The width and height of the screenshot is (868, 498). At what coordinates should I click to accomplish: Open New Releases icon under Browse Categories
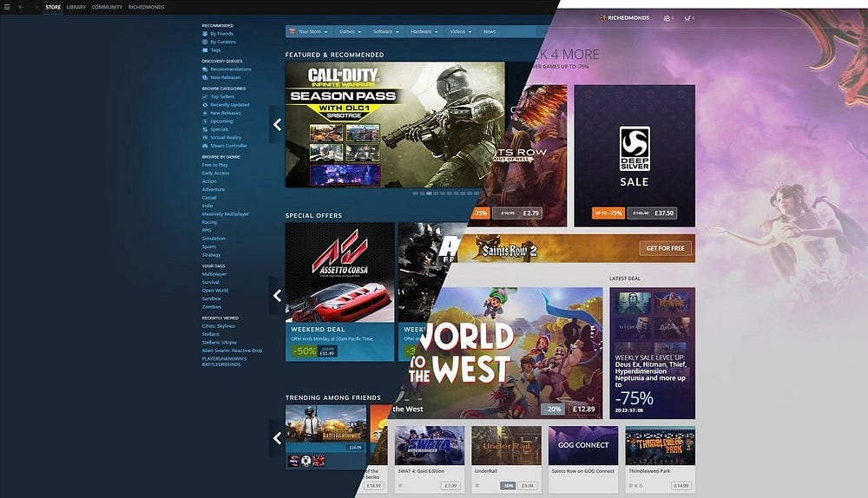(205, 113)
